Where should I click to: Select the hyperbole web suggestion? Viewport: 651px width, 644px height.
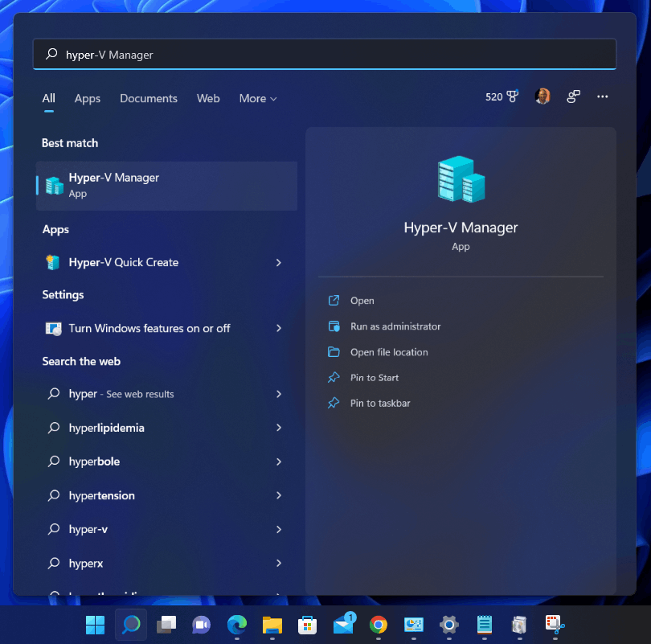point(165,461)
